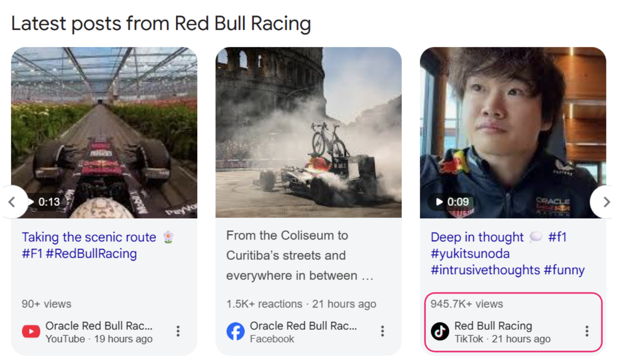Click the YouTube logo icon
Image resolution: width=623 pixels, height=364 pixels.
pos(31,332)
